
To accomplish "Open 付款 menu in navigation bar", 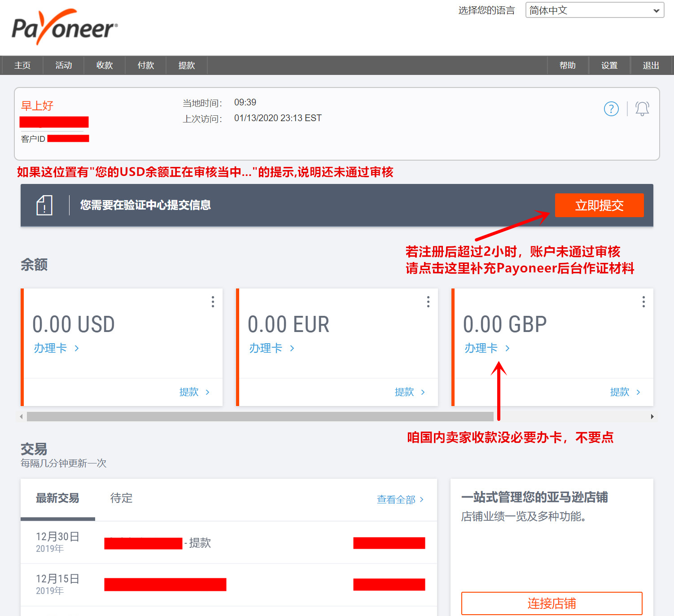I will point(146,66).
